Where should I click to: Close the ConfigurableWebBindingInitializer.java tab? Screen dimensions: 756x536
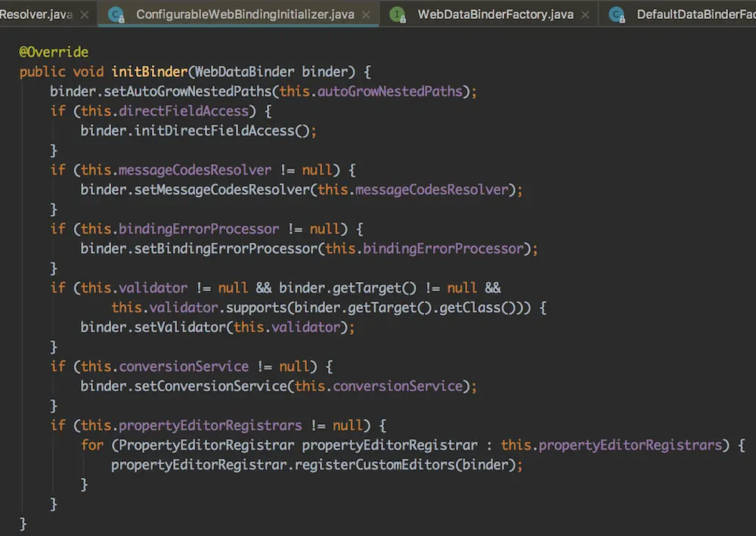[366, 14]
